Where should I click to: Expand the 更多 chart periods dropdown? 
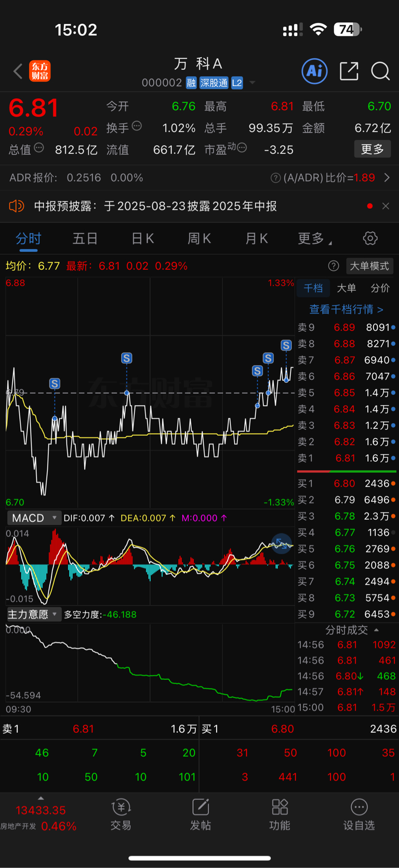pyautogui.click(x=314, y=239)
